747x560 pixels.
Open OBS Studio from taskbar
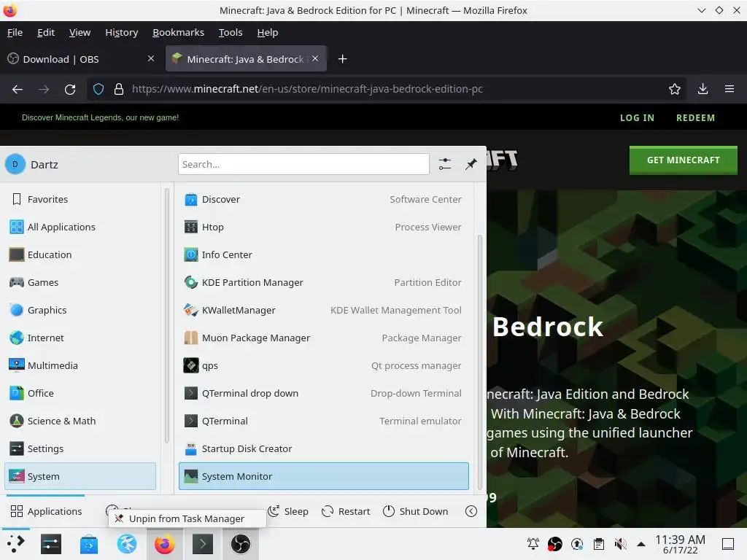point(241,544)
